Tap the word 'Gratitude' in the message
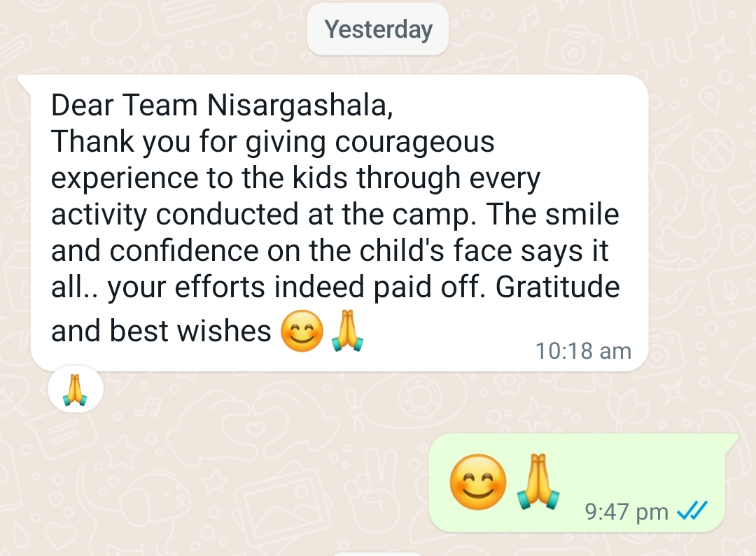 click(x=558, y=287)
